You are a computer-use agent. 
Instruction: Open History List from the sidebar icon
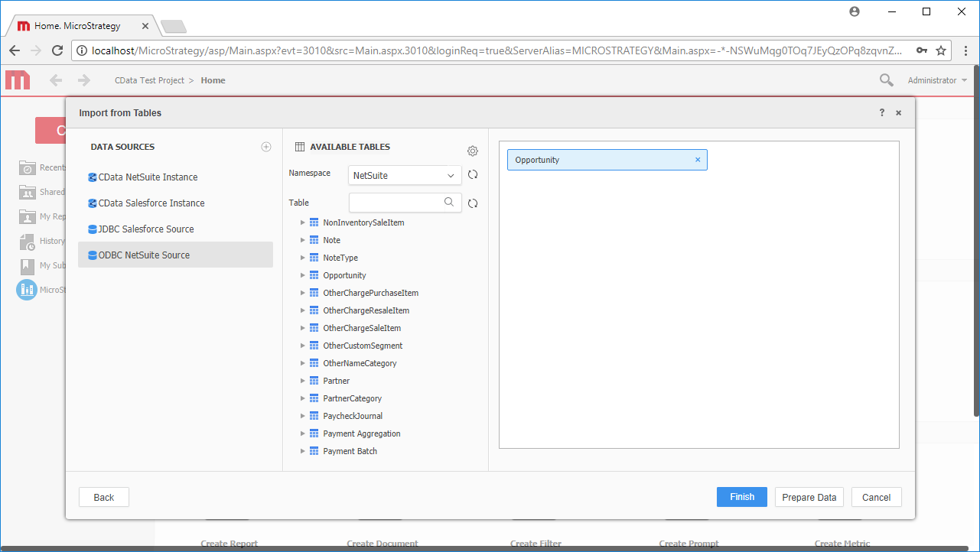(x=28, y=241)
